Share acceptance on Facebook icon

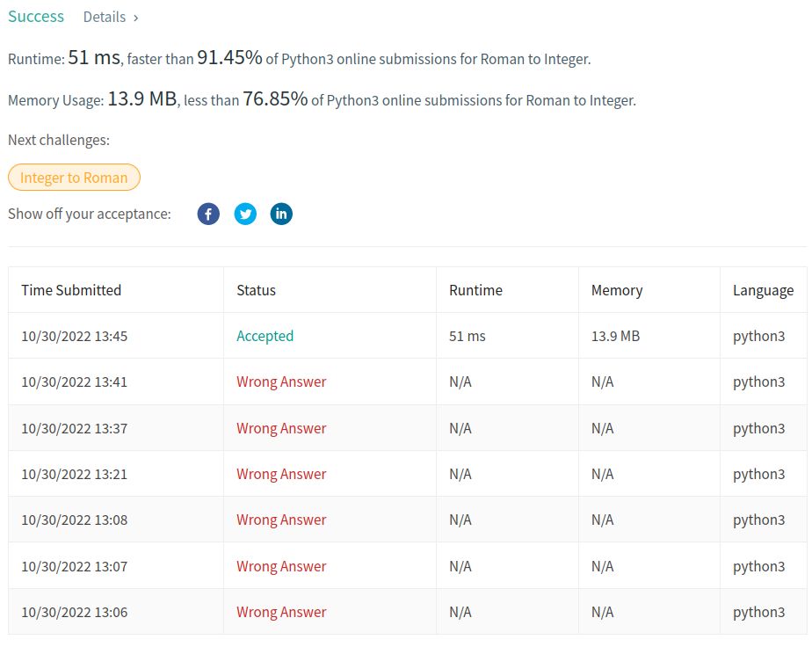tap(208, 214)
